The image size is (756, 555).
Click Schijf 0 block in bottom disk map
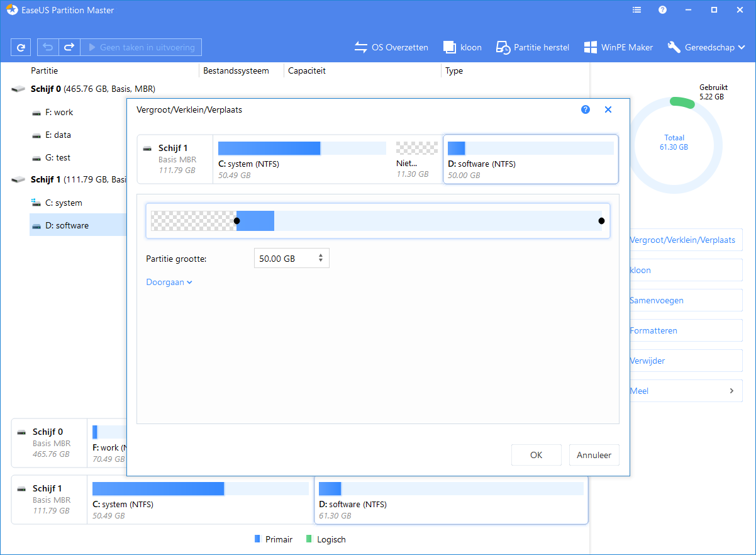pos(49,444)
